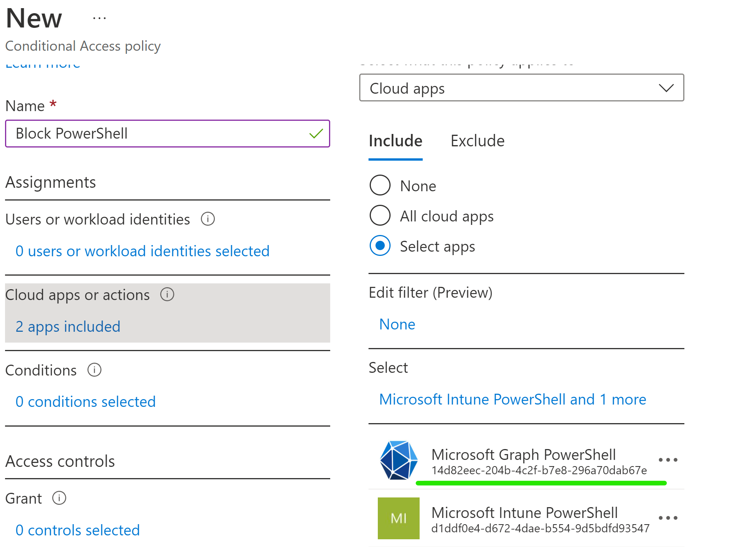Screen dimensions: 756x547
Task: Open more options for Microsoft Intune PowerShell
Action: coord(668,518)
